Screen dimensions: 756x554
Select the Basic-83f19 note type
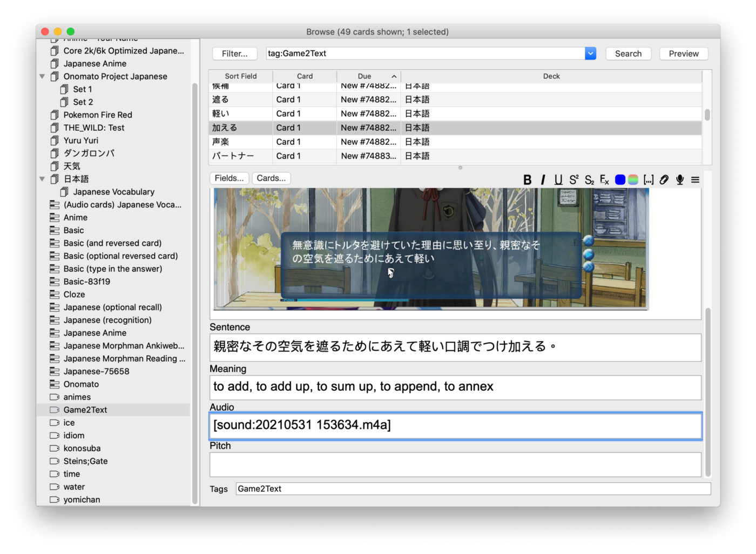point(87,282)
